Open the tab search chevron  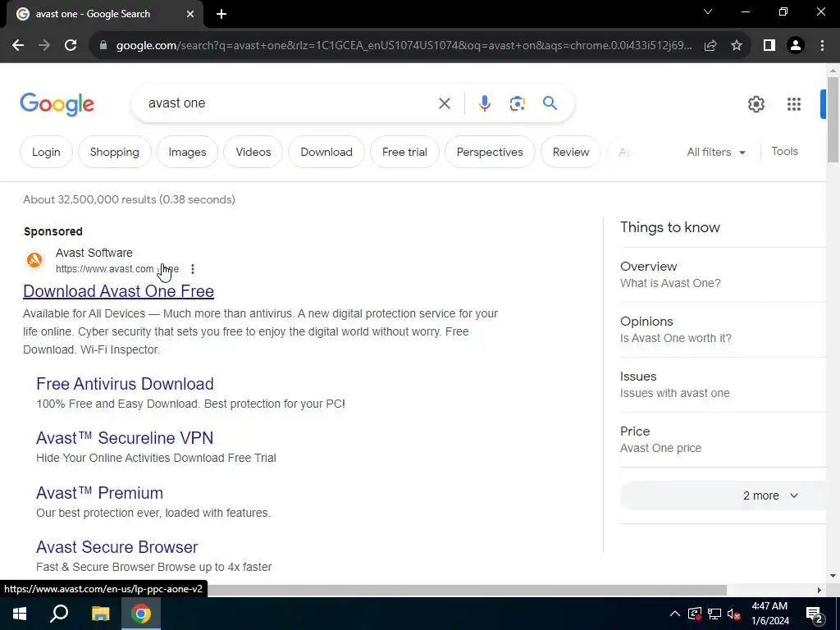pyautogui.click(x=708, y=11)
